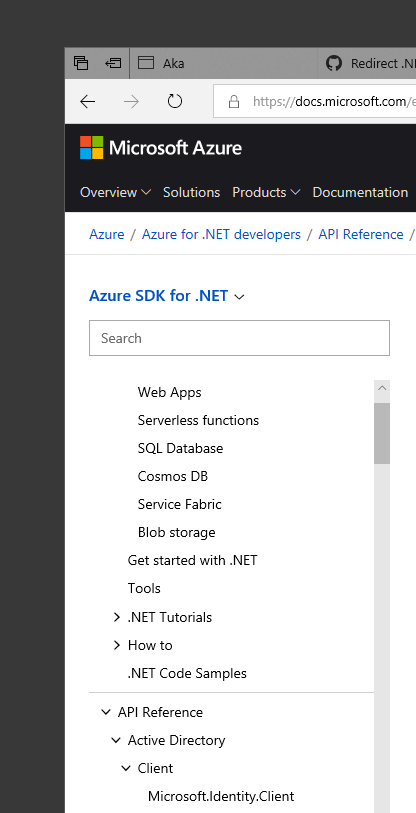Open the Tools item in sidebar
Viewport: 416px width, 813px height.
pyautogui.click(x=144, y=588)
